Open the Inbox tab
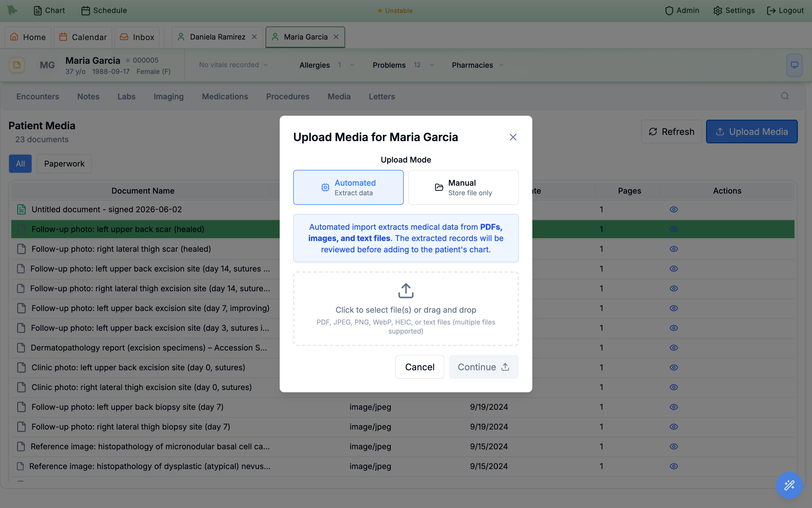This screenshot has height=508, width=812. coord(137,37)
